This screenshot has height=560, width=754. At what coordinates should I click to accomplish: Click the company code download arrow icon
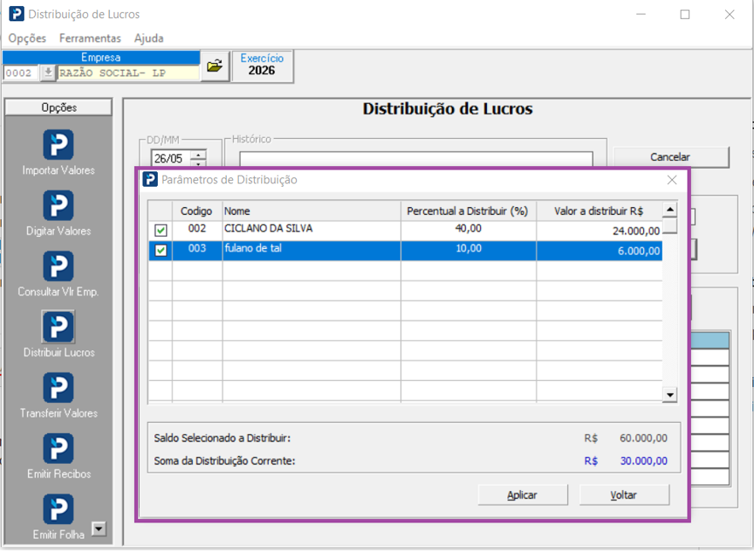[48, 73]
